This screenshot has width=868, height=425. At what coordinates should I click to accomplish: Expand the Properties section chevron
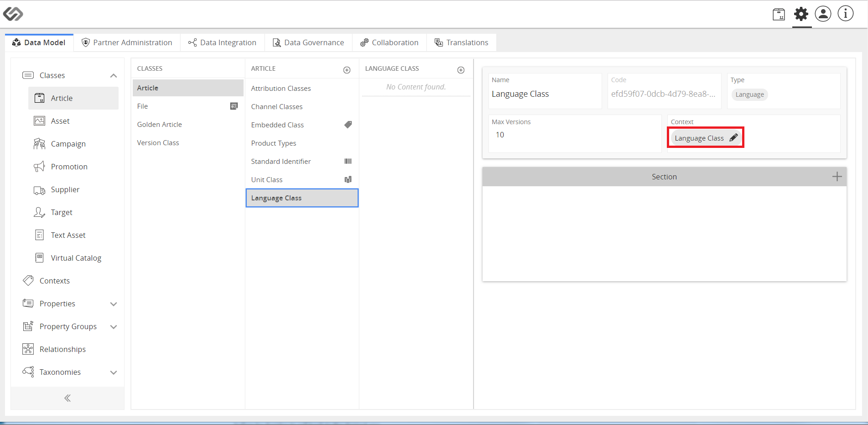114,304
